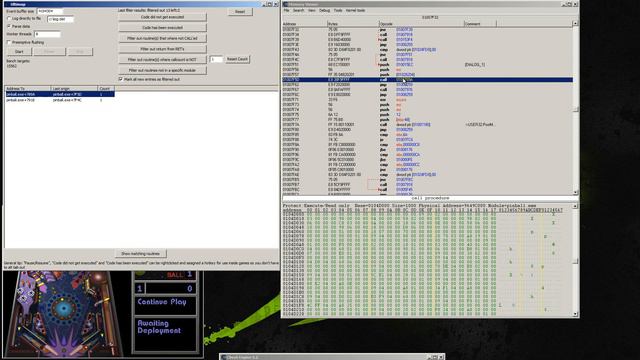Click the Start button in Ultimap

coord(19,52)
